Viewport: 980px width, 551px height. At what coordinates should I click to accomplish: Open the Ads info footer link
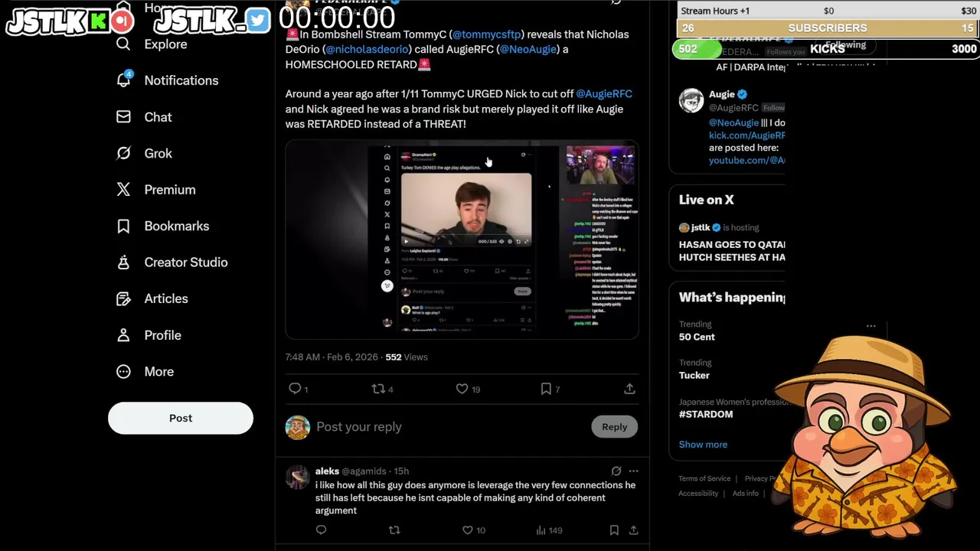point(746,494)
